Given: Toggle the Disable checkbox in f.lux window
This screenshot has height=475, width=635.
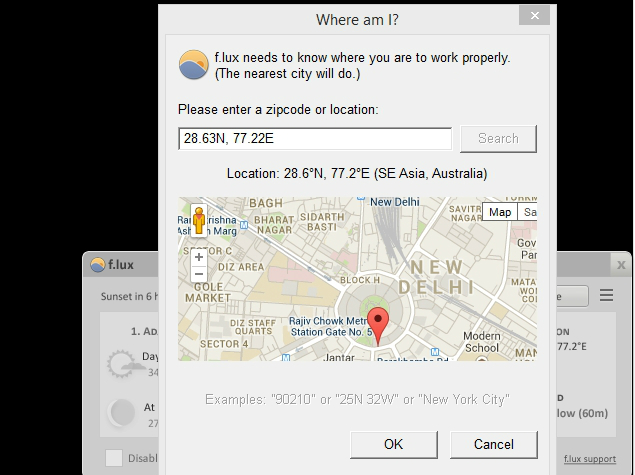Looking at the screenshot, I should point(114,458).
